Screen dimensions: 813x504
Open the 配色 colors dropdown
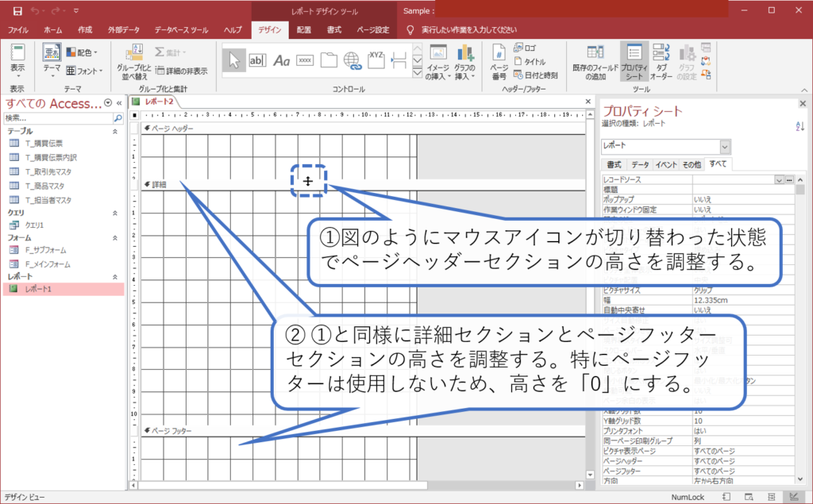pyautogui.click(x=83, y=52)
